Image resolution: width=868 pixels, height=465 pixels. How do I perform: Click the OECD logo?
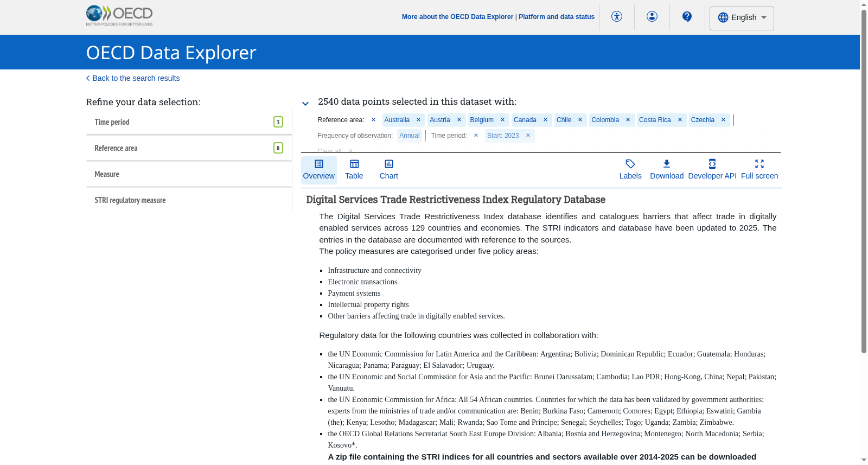[x=119, y=16]
